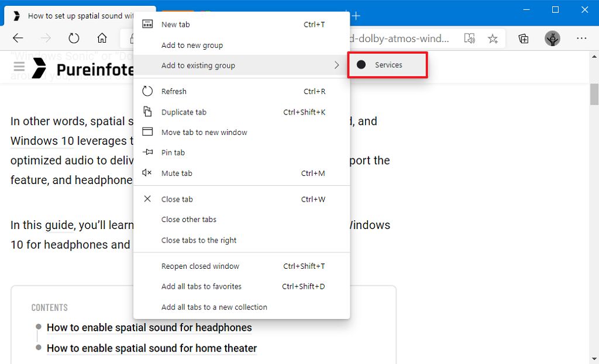
Task: Click the Pureinfotech tab favicon
Action: pyautogui.click(x=16, y=16)
